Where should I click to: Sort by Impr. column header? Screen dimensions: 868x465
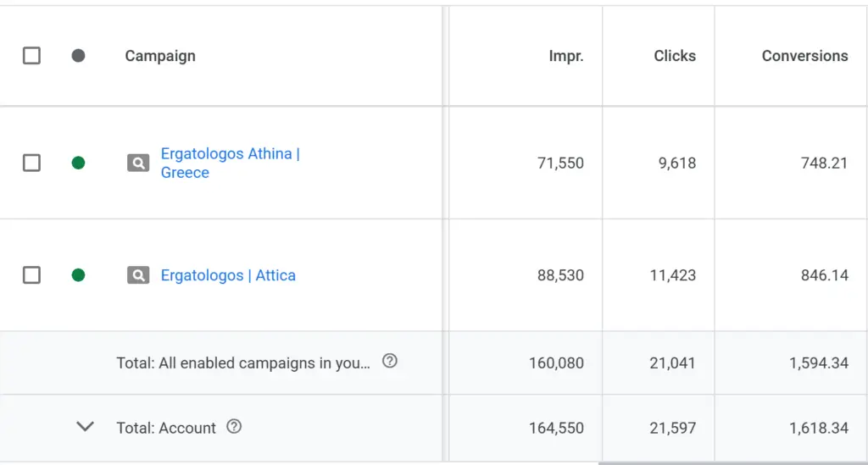click(x=565, y=56)
